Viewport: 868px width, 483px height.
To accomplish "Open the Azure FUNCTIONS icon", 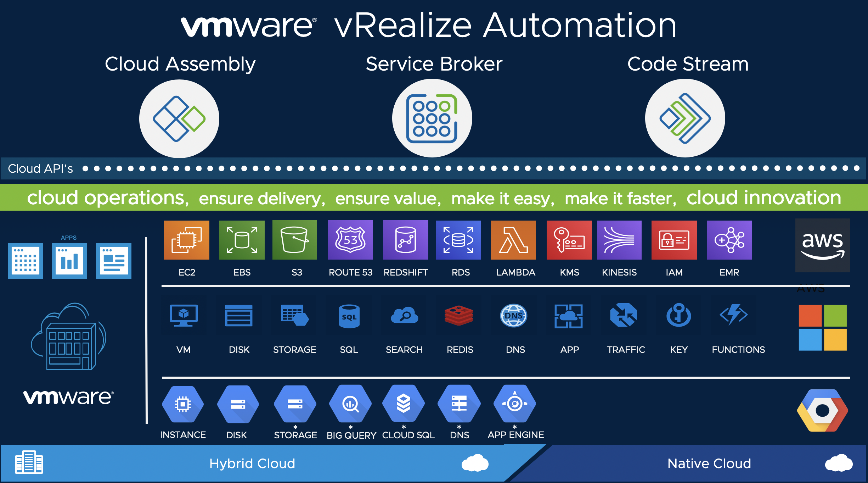I will [x=734, y=315].
